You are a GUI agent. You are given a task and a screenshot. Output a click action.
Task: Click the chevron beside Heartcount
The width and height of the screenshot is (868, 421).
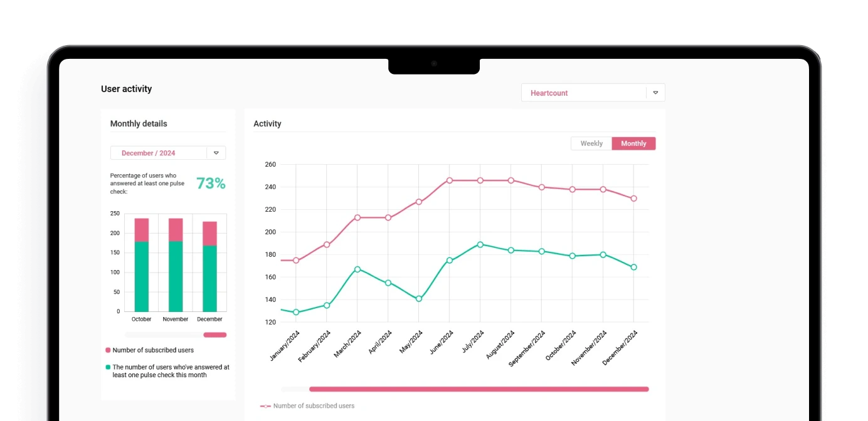655,92
